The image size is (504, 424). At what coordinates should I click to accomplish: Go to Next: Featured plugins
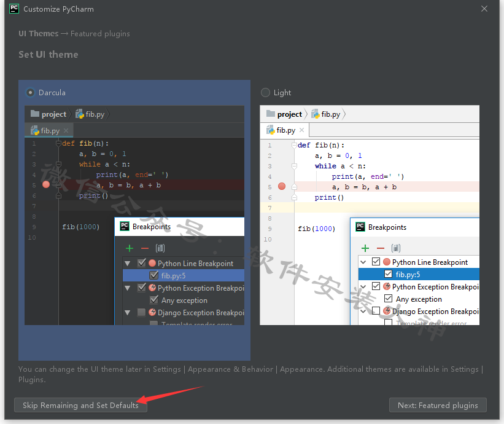438,405
